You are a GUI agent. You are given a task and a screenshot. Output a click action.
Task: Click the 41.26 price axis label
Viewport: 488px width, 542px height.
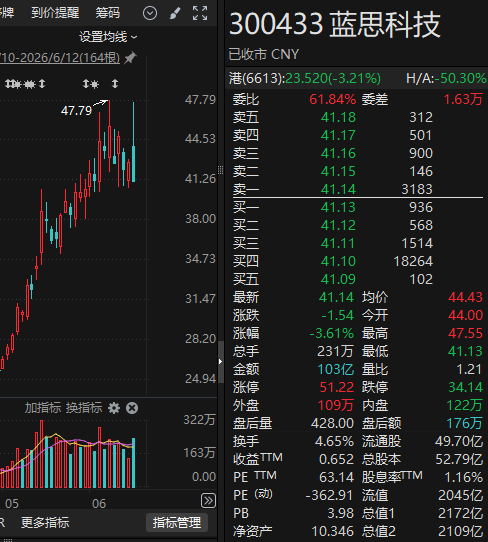click(x=200, y=179)
